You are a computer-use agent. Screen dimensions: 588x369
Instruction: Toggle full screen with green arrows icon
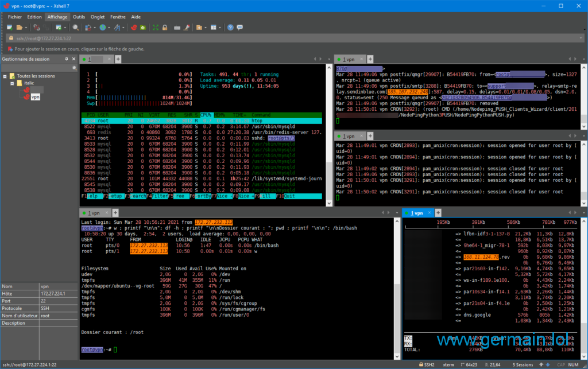(155, 28)
